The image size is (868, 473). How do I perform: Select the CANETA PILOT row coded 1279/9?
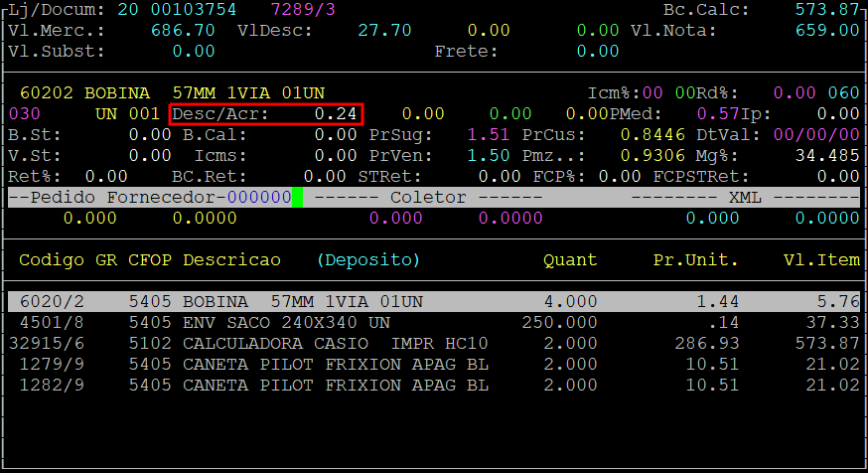click(x=433, y=364)
